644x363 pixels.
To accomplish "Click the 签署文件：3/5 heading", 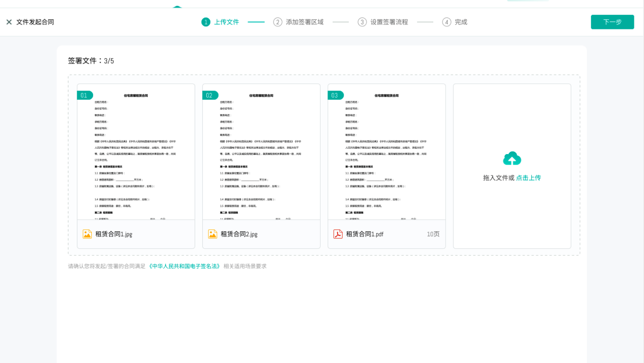I will pos(91,61).
